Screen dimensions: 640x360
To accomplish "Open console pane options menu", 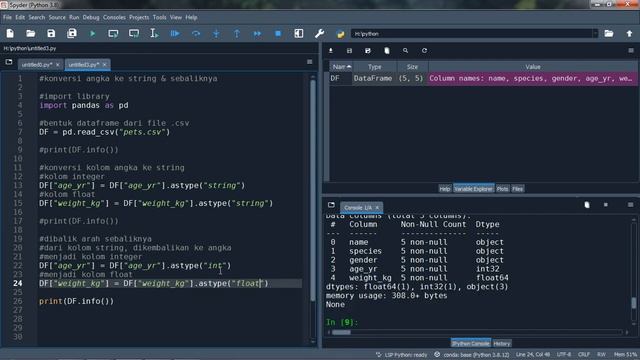I will [631, 204].
